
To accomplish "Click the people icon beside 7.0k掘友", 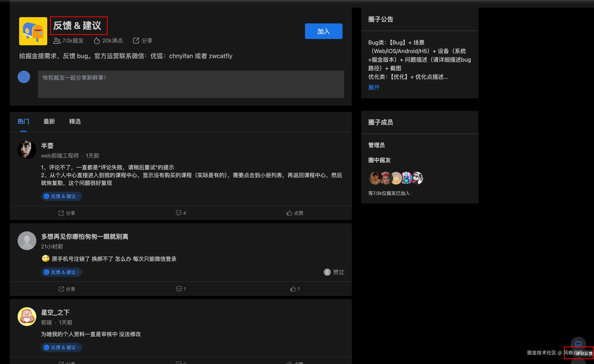I will click(57, 40).
